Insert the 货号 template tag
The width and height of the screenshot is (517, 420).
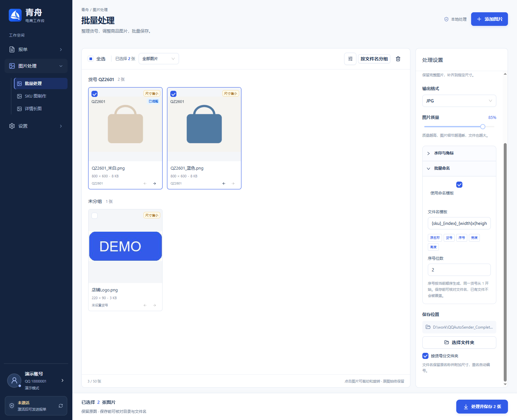[x=449, y=238]
